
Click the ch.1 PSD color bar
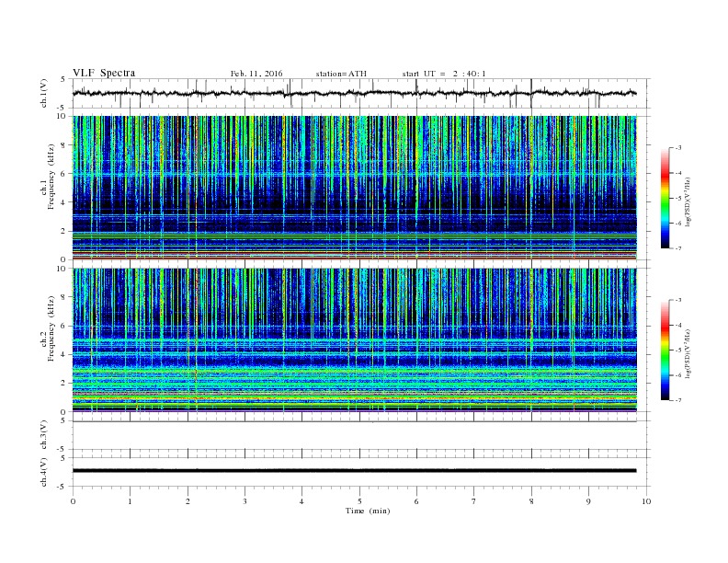[665, 198]
